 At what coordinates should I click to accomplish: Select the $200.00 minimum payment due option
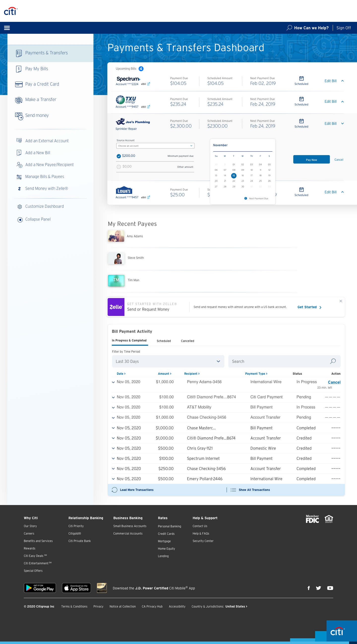(x=119, y=156)
